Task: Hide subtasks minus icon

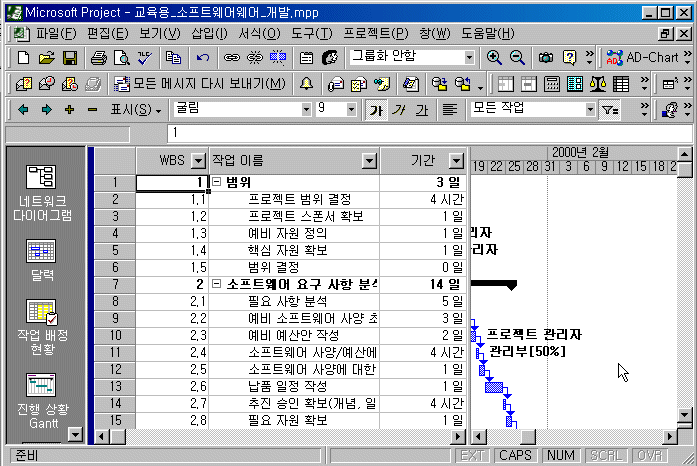Action: pyautogui.click(x=92, y=109)
